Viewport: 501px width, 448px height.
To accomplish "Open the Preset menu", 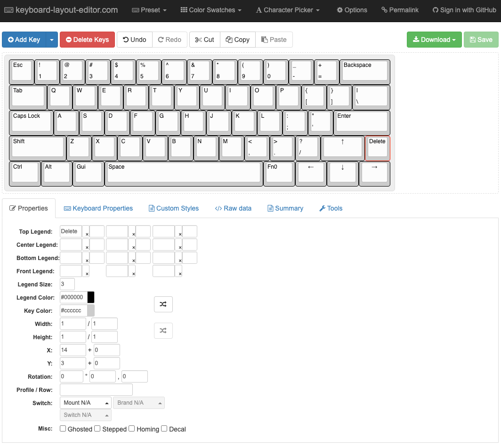I will (149, 10).
